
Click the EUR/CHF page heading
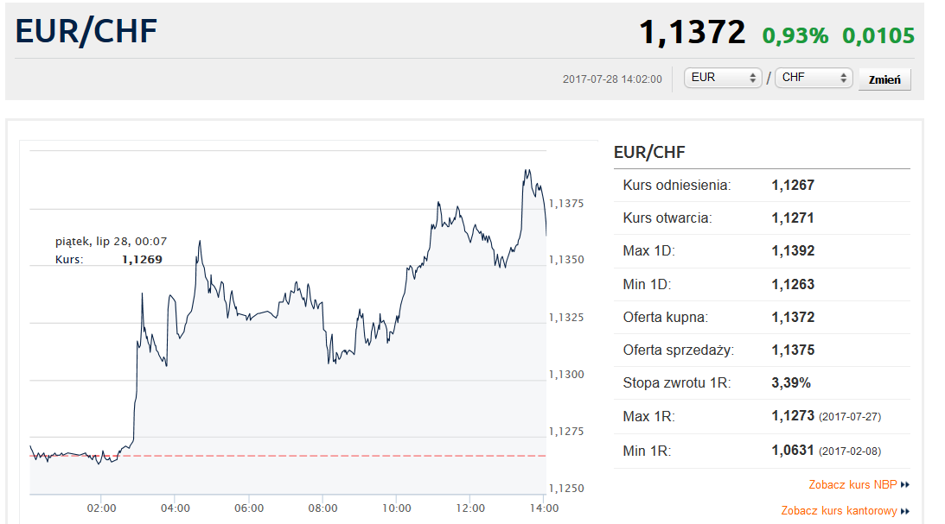(x=86, y=31)
